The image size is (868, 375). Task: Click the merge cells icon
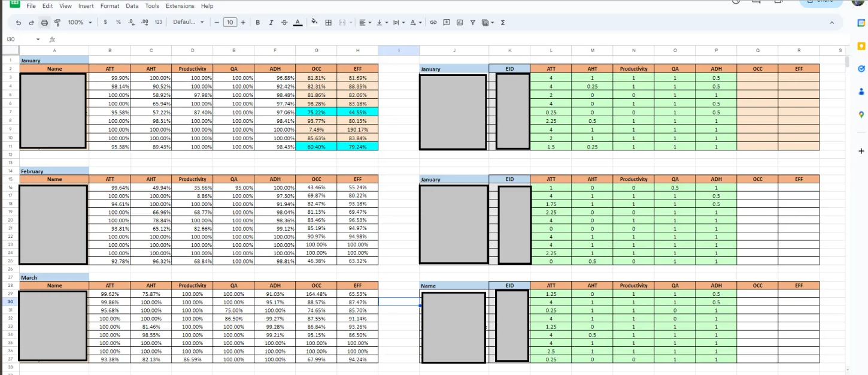click(342, 22)
